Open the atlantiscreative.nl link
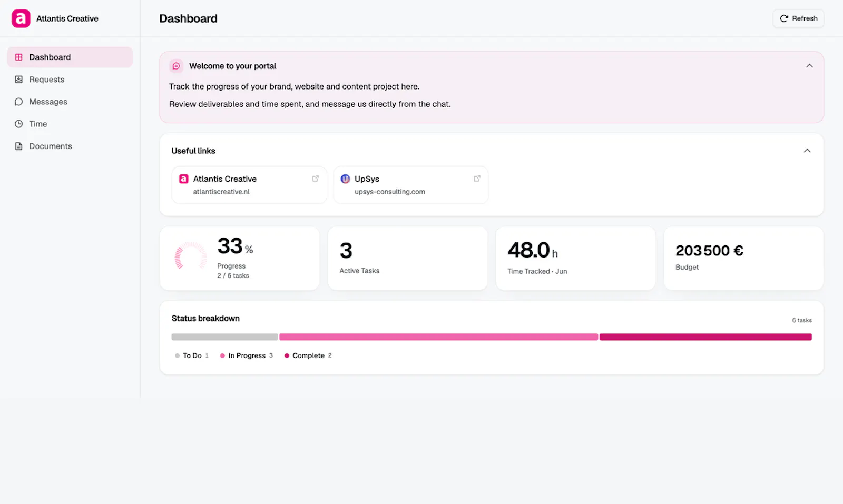 249,185
